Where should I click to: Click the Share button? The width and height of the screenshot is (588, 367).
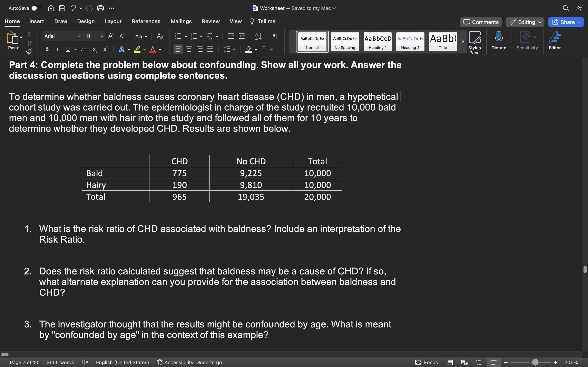click(566, 22)
